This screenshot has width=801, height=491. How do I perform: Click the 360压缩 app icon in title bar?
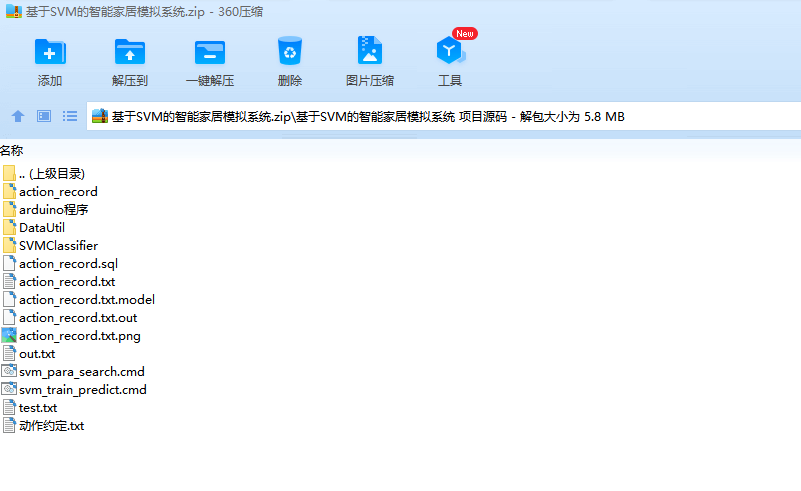pos(14,11)
